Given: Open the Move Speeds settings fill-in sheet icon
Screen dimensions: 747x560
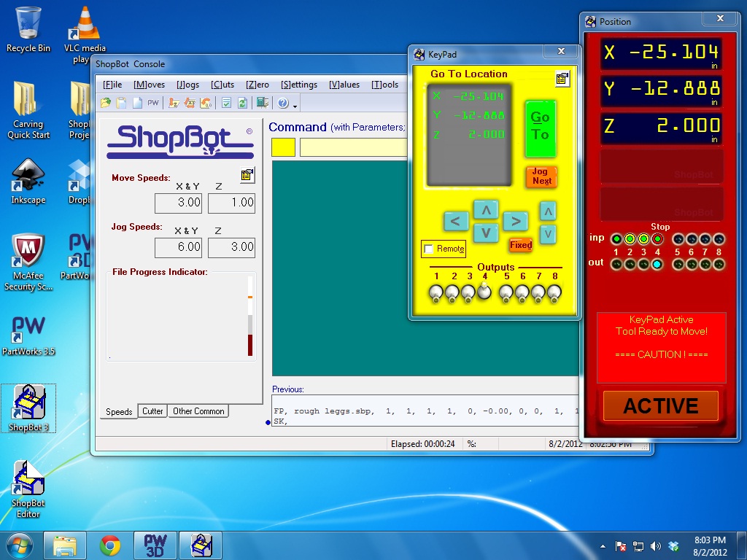Looking at the screenshot, I should pos(247,175).
